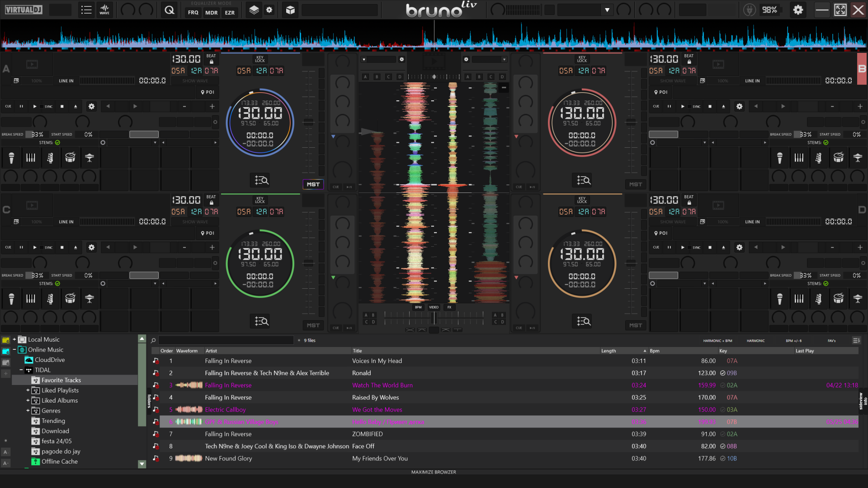Switch to the BPM mixer tab
Screen dimensions: 868x488
(x=418, y=307)
